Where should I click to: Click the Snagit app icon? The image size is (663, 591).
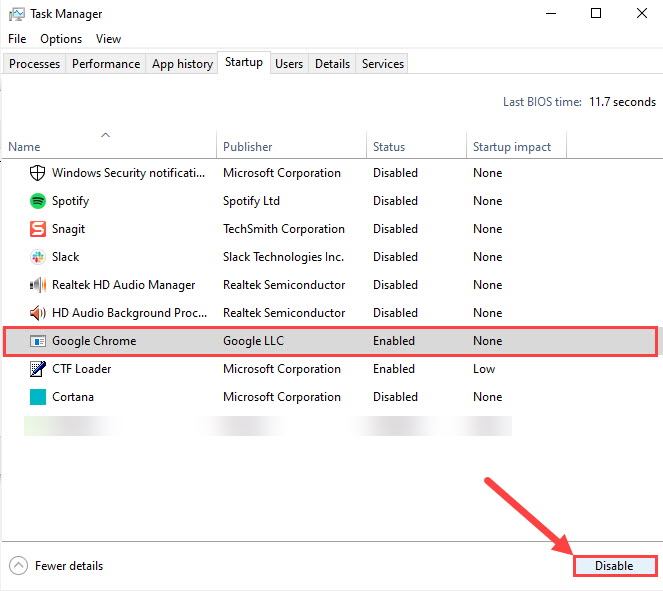38,229
